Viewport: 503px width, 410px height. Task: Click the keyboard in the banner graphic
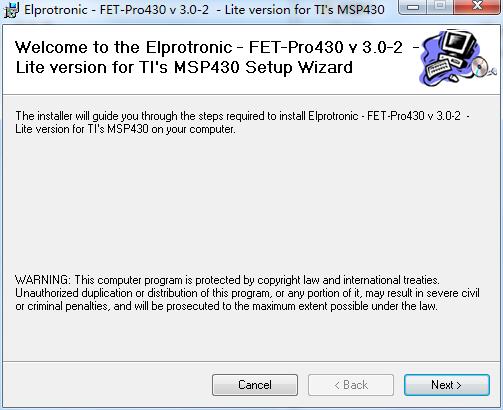[438, 69]
